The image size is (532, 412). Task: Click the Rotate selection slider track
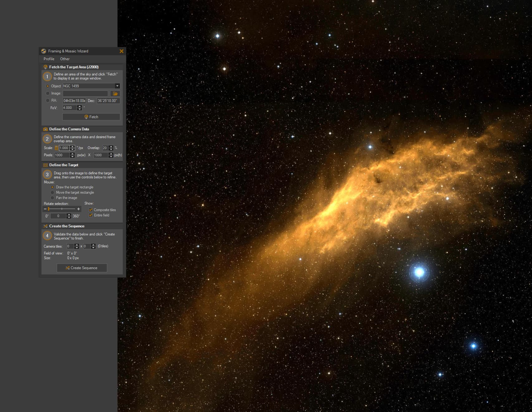click(x=62, y=209)
